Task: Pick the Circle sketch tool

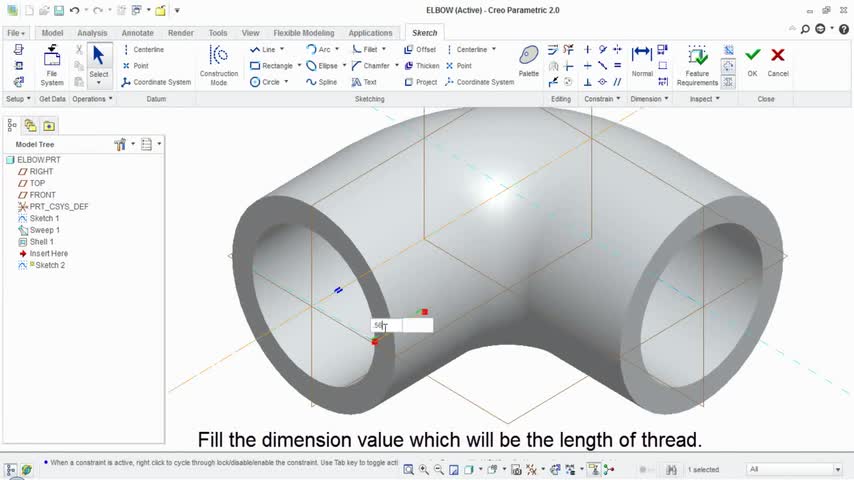Action: 265,82
